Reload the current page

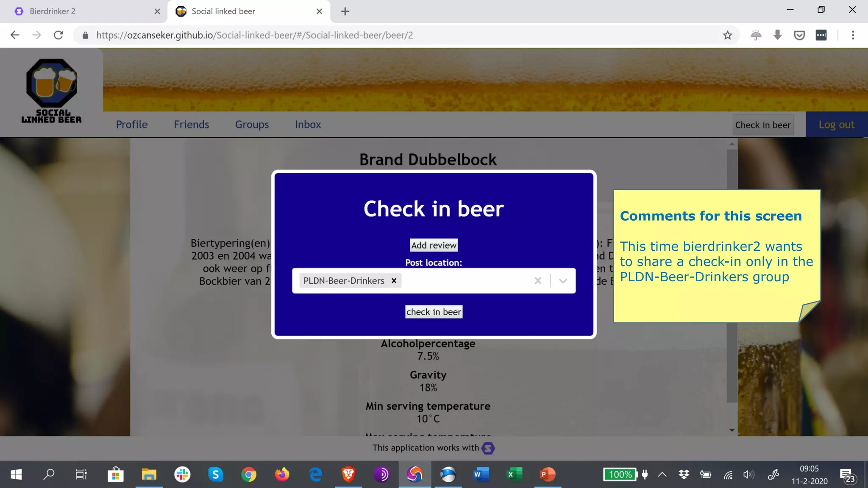pyautogui.click(x=58, y=35)
